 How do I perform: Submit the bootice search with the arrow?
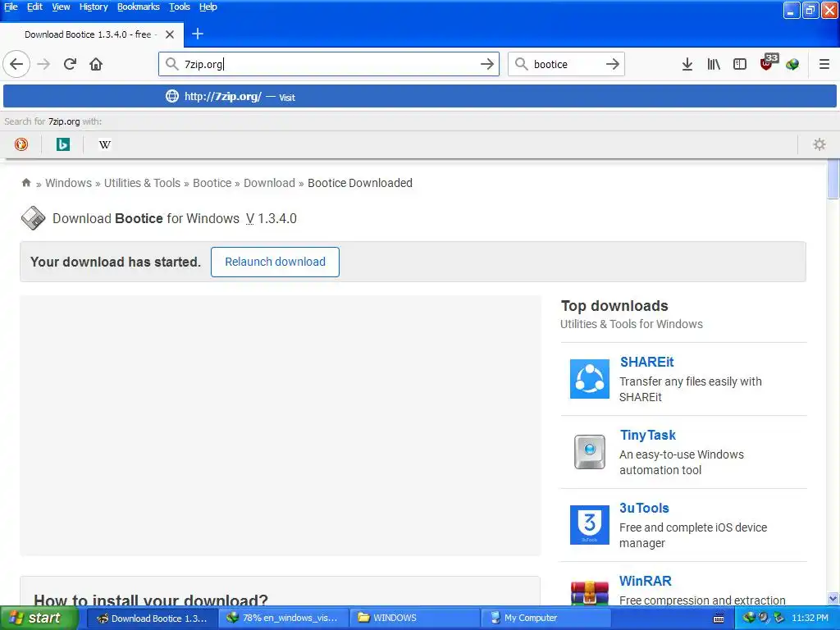(613, 64)
